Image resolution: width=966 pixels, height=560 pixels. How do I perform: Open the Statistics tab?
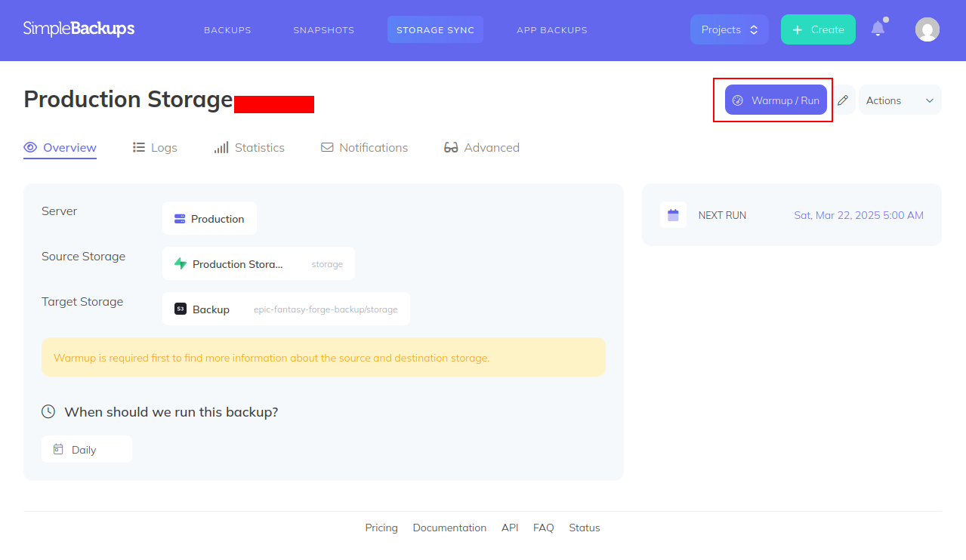click(x=249, y=148)
